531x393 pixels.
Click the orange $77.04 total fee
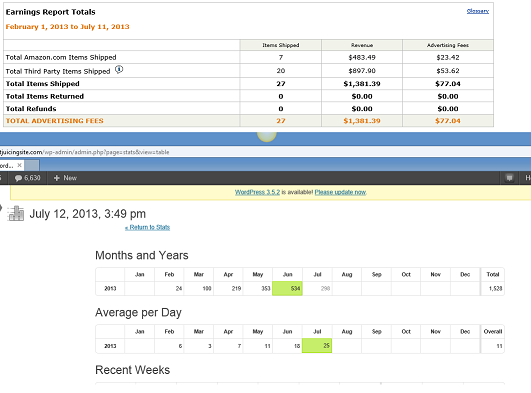coord(448,121)
